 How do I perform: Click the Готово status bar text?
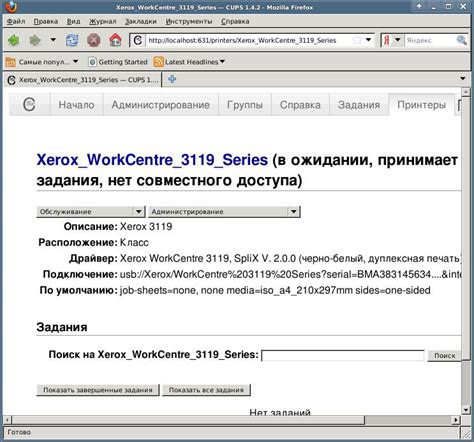coord(19,432)
